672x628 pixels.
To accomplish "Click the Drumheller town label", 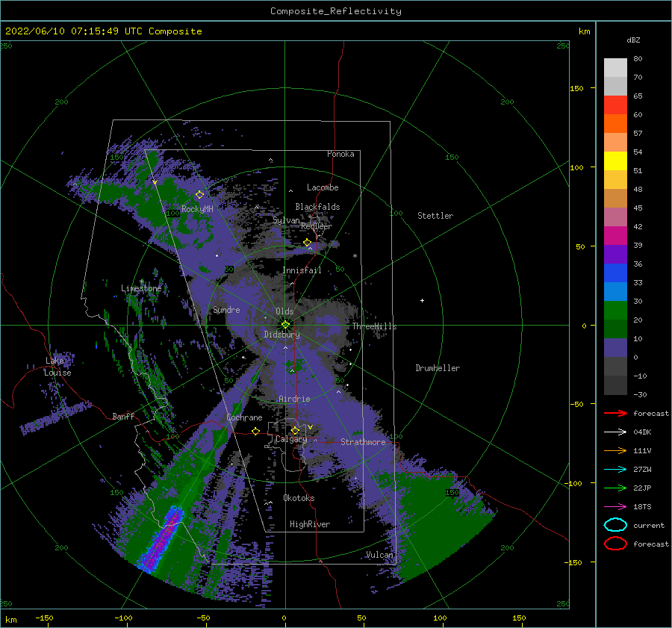I will pyautogui.click(x=438, y=368).
